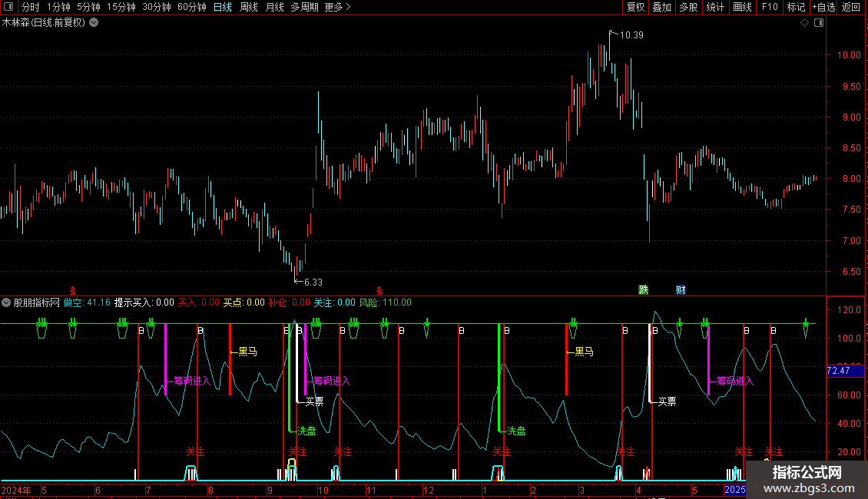Click the highlighted 2025 date label
The width and height of the screenshot is (868, 499).
coord(734,490)
